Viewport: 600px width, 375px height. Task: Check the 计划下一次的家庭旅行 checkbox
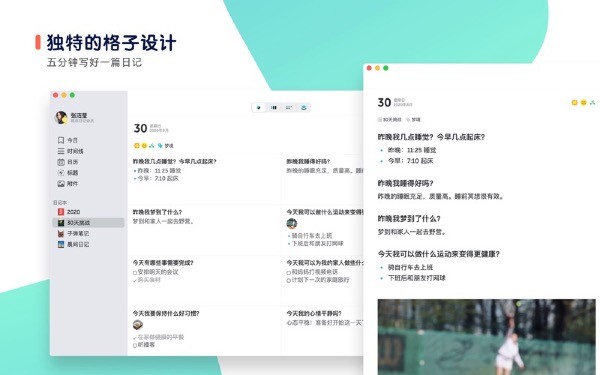pos(289,280)
